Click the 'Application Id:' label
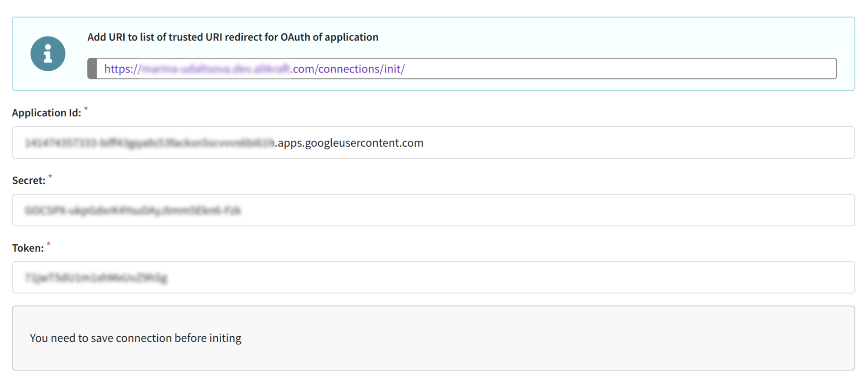The height and width of the screenshot is (384, 868). 46,113
